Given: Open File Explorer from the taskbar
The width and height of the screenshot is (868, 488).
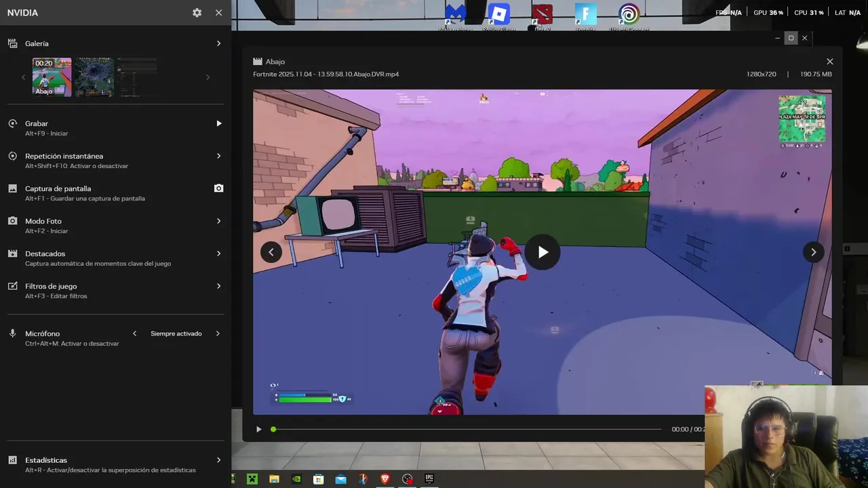Looking at the screenshot, I should tap(274, 479).
